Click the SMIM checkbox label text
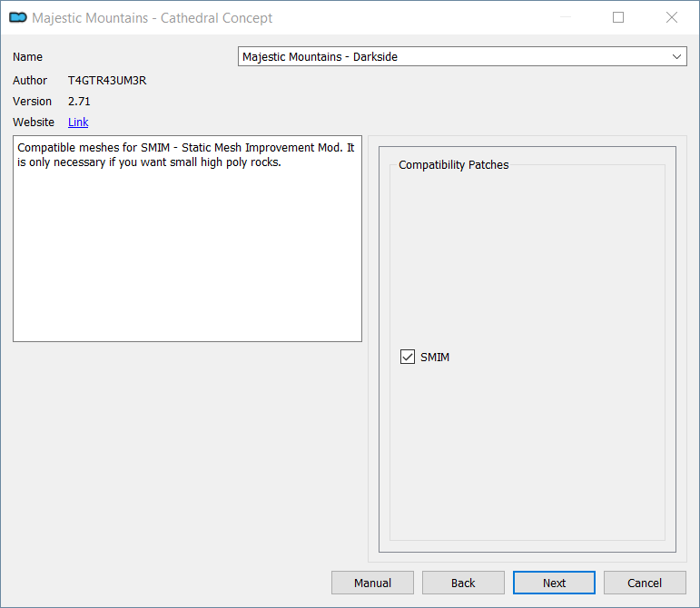The width and height of the screenshot is (700, 608). 435,357
